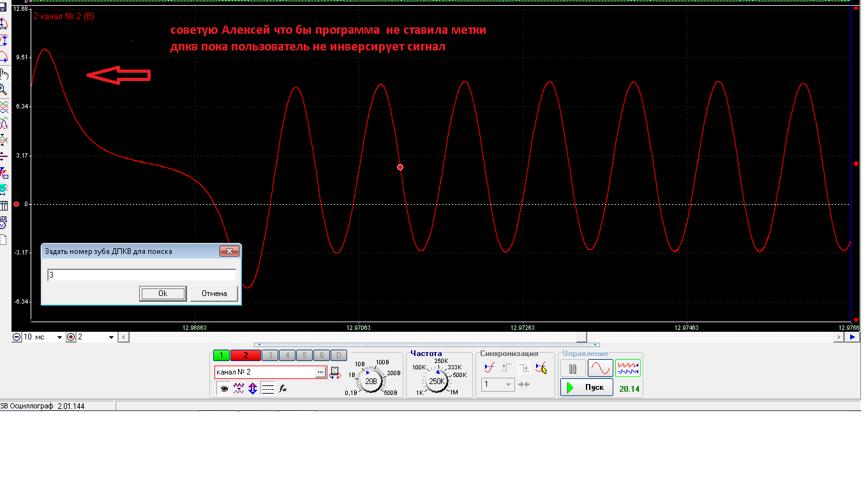
Task: Click the red-blue marker flags icon
Action: click(x=3, y=172)
